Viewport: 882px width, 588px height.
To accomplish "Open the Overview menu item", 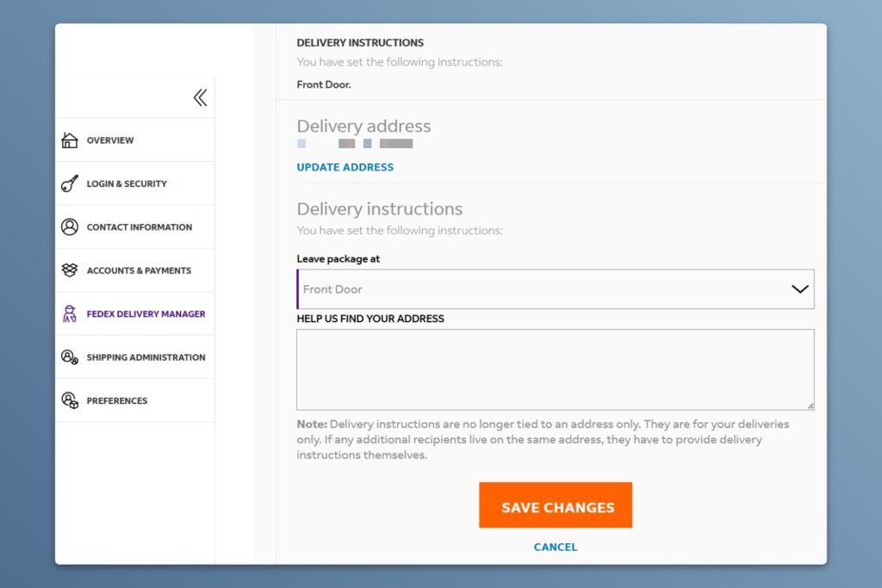I will (110, 140).
